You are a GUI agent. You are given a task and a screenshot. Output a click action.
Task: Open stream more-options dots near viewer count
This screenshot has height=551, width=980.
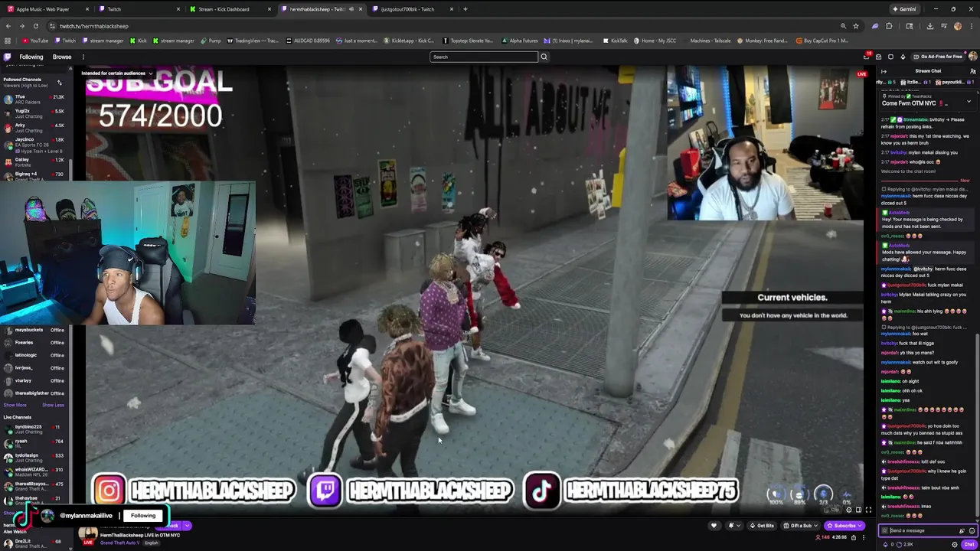click(x=864, y=537)
